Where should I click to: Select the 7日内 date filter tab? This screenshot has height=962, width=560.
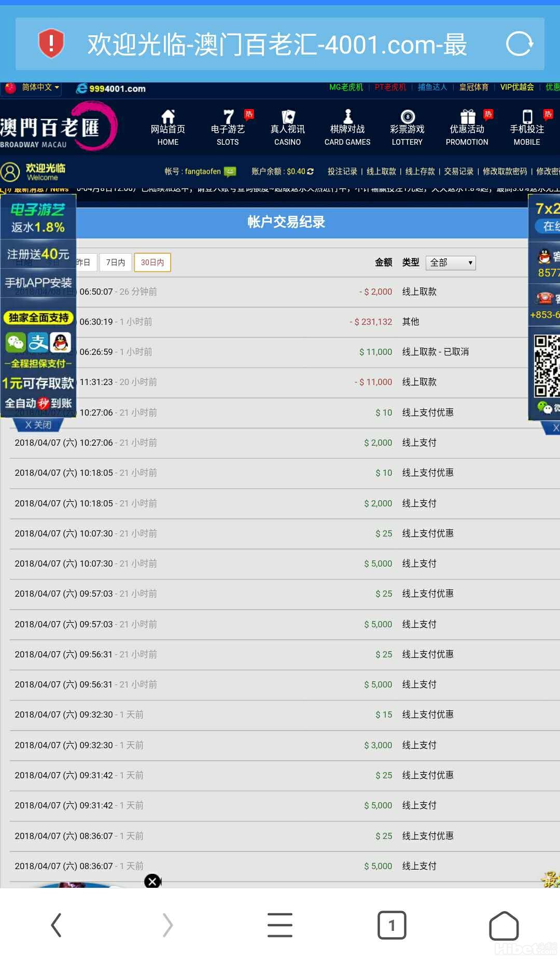pos(116,263)
